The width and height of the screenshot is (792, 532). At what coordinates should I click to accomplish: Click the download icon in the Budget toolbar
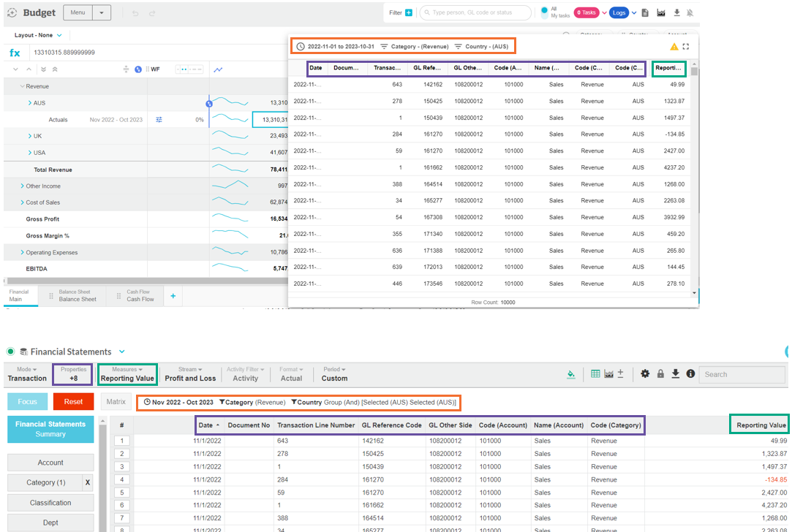point(676,12)
